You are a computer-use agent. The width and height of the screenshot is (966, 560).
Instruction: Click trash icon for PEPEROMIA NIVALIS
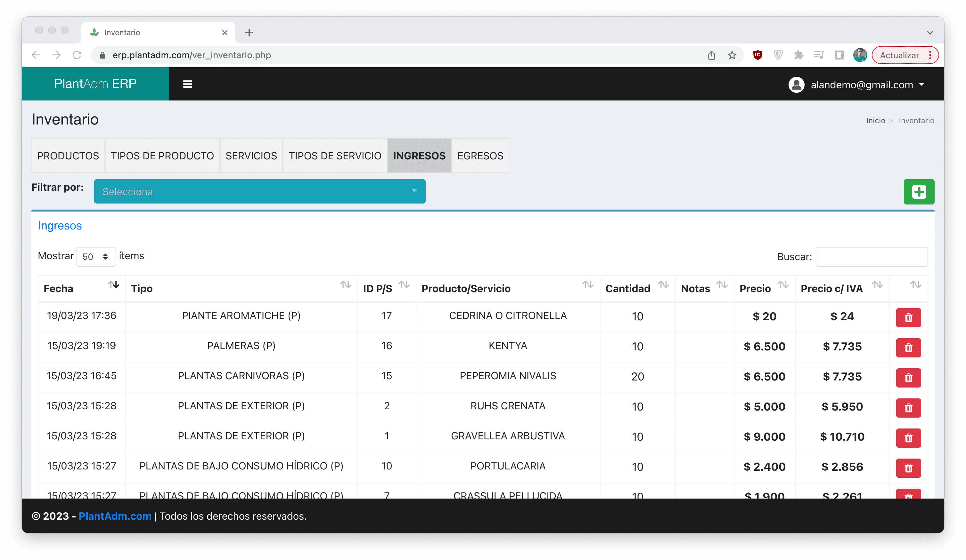(908, 378)
